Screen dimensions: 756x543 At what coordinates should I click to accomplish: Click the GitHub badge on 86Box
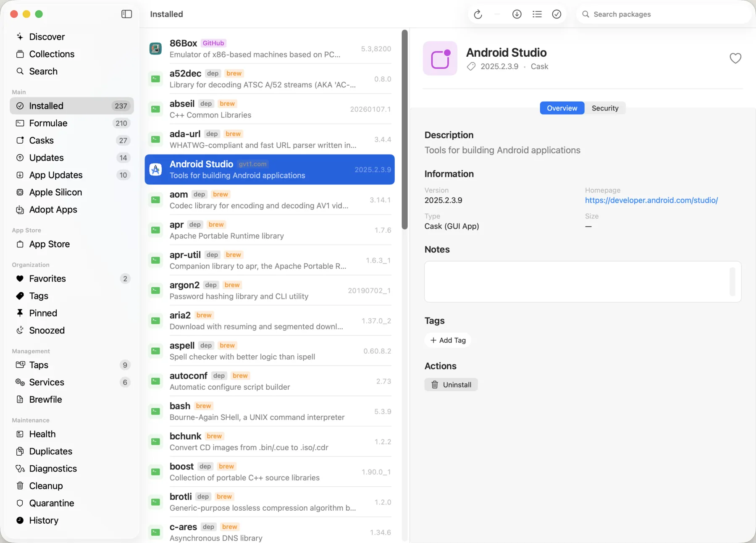point(213,43)
